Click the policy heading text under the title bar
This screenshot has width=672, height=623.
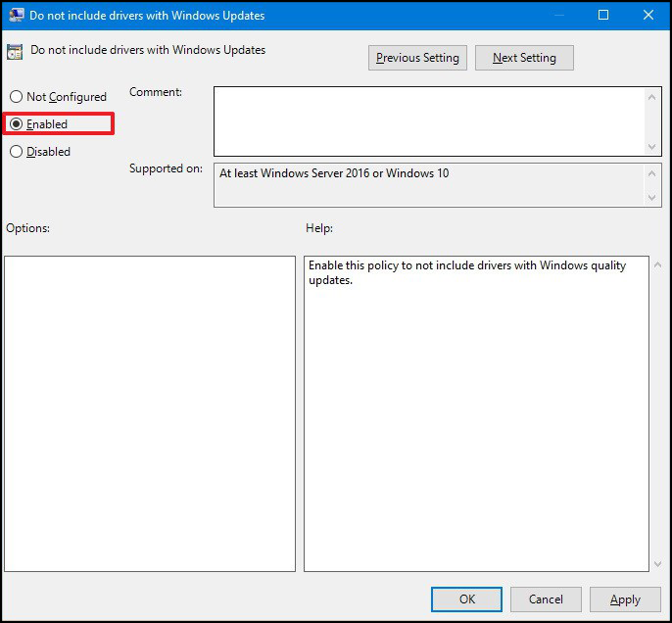tap(148, 50)
